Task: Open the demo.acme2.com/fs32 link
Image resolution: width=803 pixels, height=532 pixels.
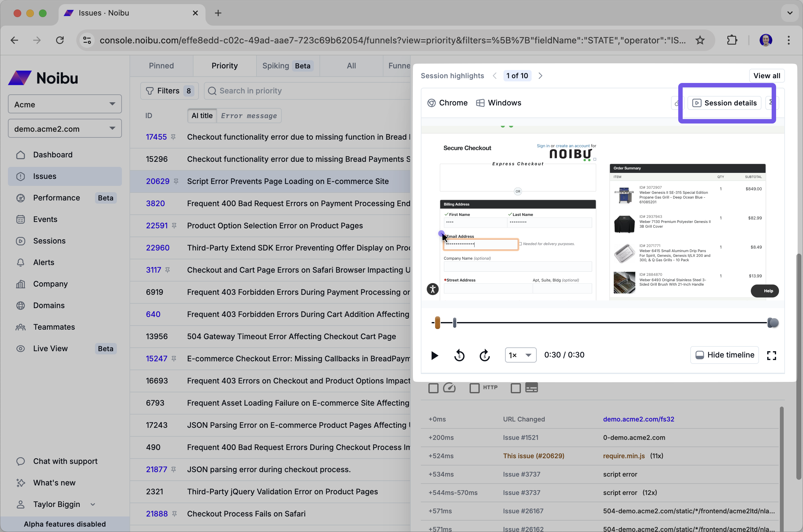Action: coord(638,419)
